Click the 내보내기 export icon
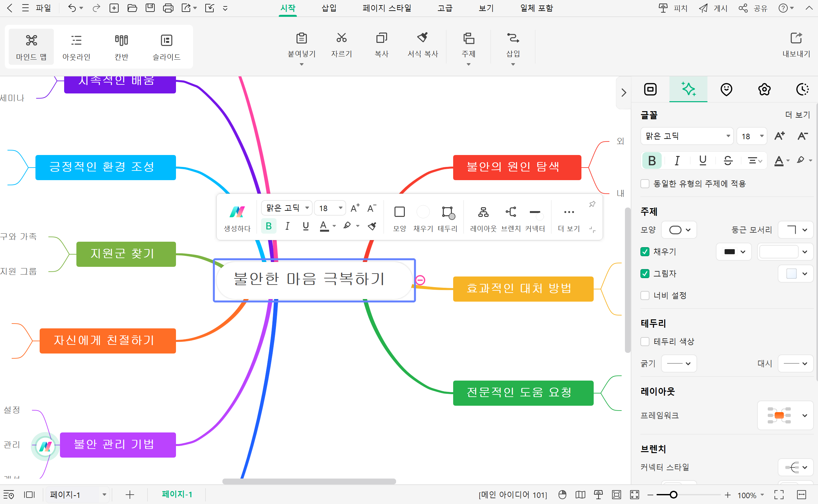Screen dimensions: 818x504 click(x=796, y=45)
